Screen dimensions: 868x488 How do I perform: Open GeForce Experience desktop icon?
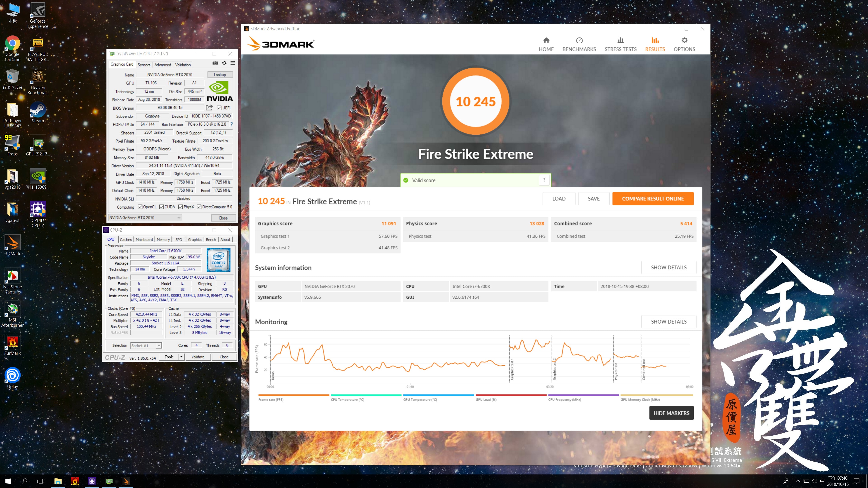(38, 16)
